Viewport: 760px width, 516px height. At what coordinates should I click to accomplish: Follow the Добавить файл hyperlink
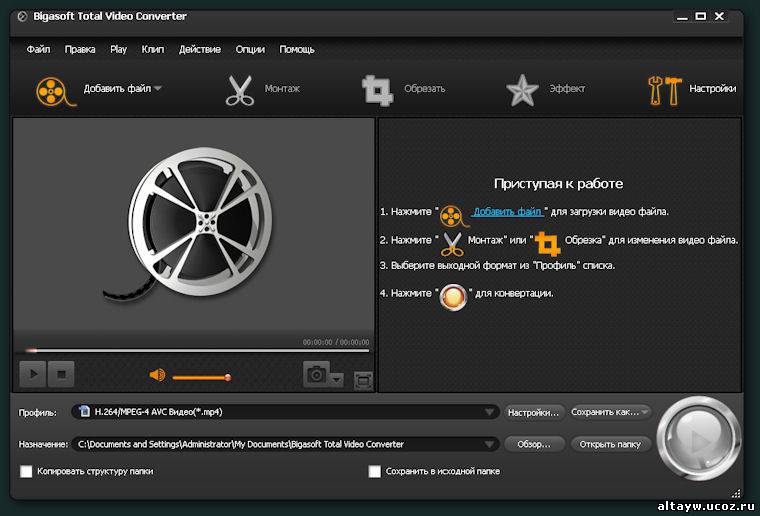click(x=507, y=212)
